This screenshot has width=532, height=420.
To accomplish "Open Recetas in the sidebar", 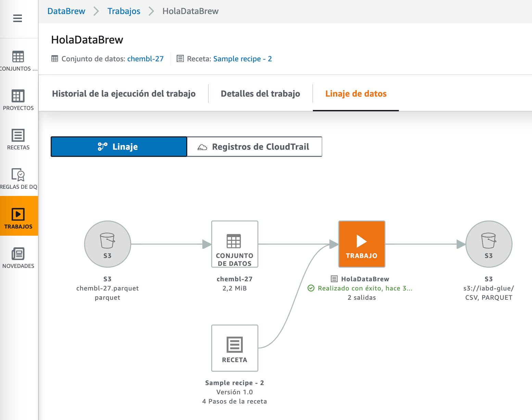I will (18, 139).
